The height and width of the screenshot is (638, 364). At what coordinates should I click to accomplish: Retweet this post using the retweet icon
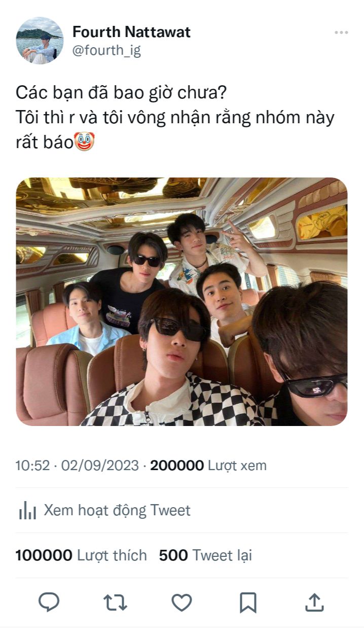point(116,602)
